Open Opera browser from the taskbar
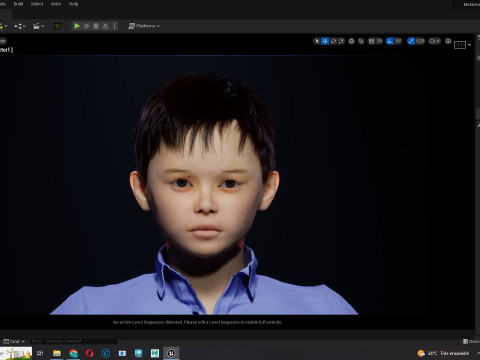480x360 pixels. coord(89,353)
